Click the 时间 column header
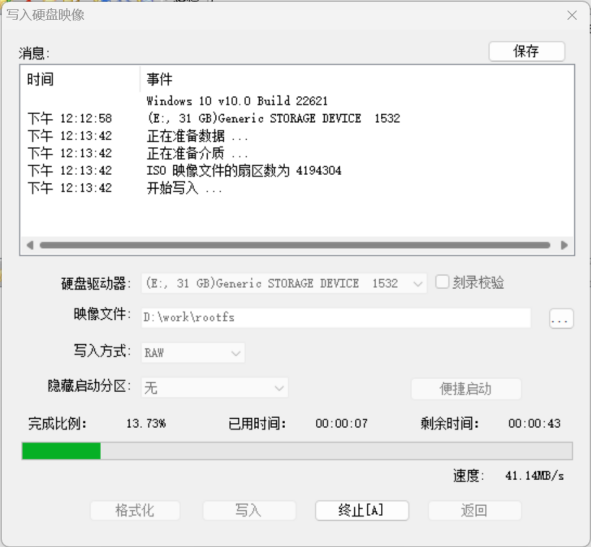This screenshot has height=547, width=591. [81, 80]
